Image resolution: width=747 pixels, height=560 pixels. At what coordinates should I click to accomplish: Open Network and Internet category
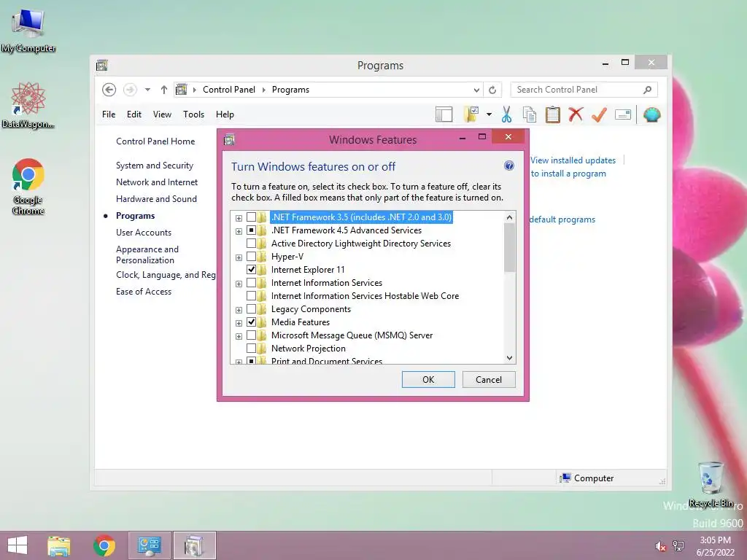pos(157,182)
